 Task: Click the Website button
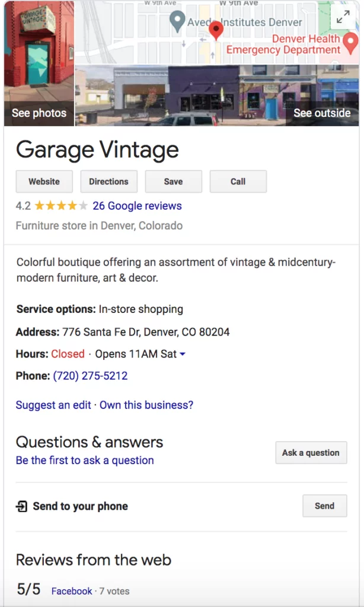[x=44, y=181]
